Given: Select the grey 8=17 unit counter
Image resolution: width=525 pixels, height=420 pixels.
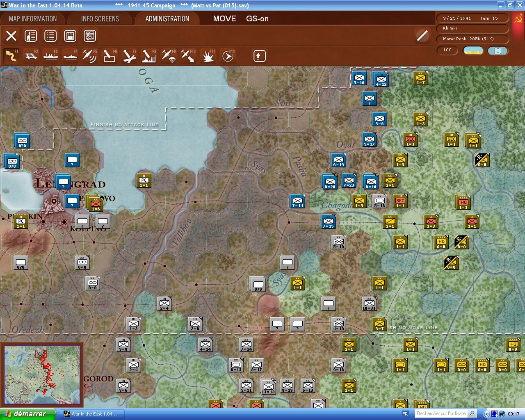Looking at the screenshot, I should [256, 365].
